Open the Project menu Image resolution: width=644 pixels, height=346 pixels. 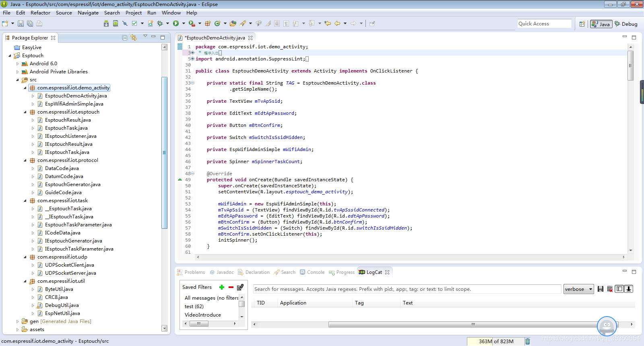134,13
